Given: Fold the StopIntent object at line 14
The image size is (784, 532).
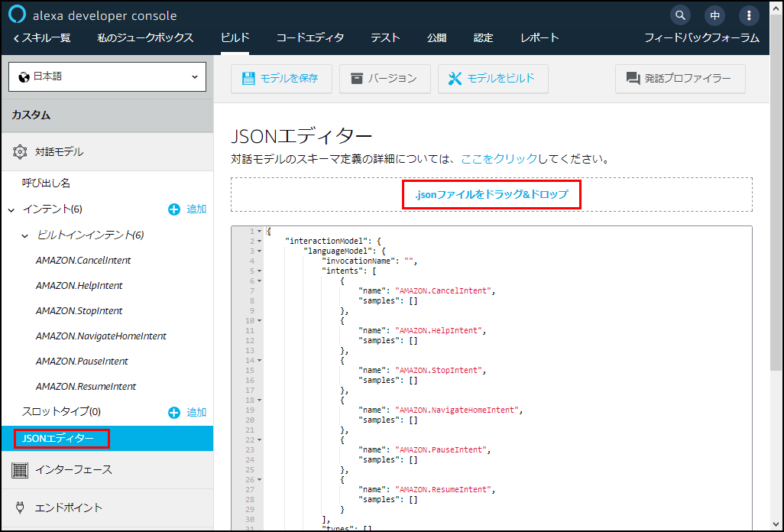Looking at the screenshot, I should point(260,361).
